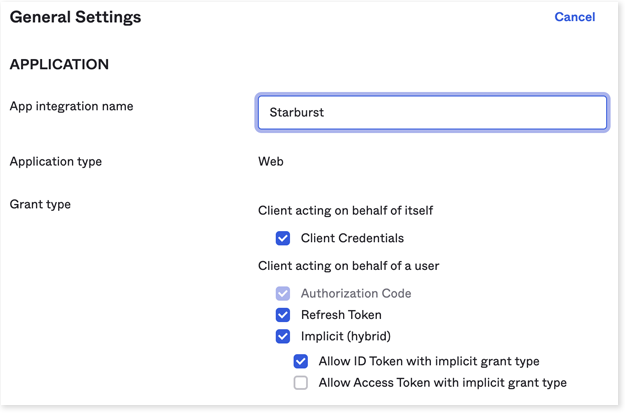Click the 'Implicit (hybrid)' label text
The image size is (625, 415).
point(346,336)
